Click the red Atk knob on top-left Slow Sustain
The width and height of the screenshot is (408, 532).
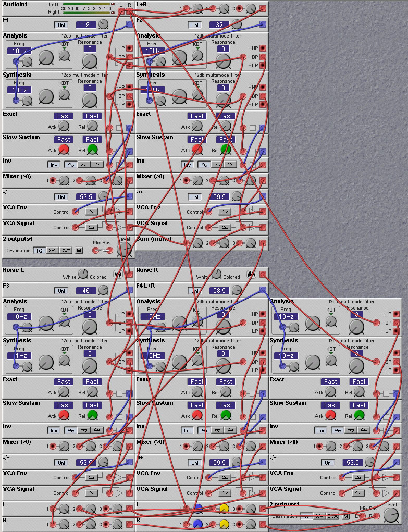[x=64, y=150]
